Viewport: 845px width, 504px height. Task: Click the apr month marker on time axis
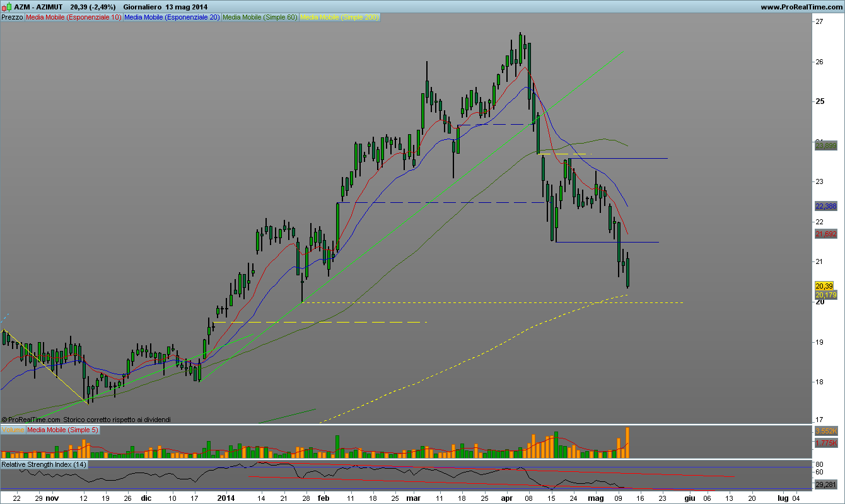[x=508, y=497]
